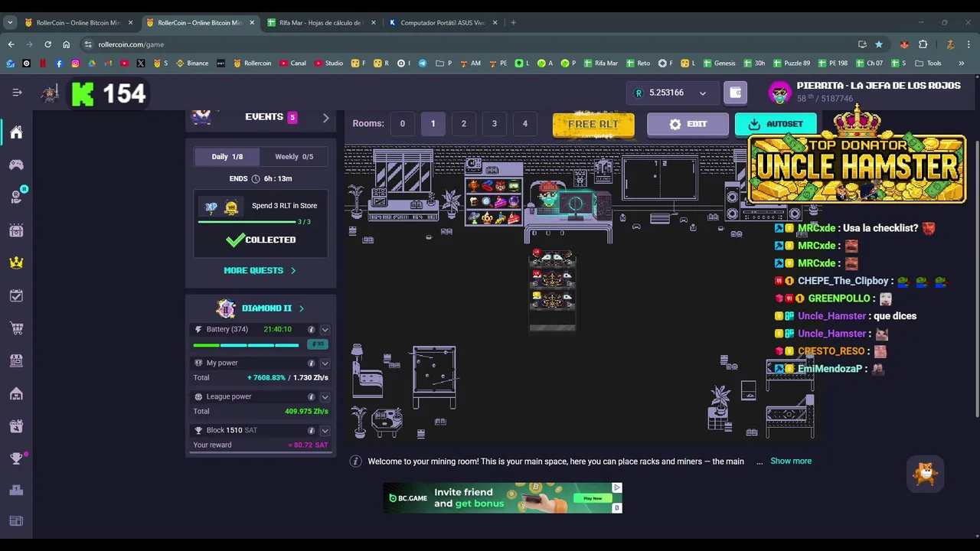Image resolution: width=980 pixels, height=551 pixels.
Task: Click the AUTOSET button
Action: pos(776,124)
